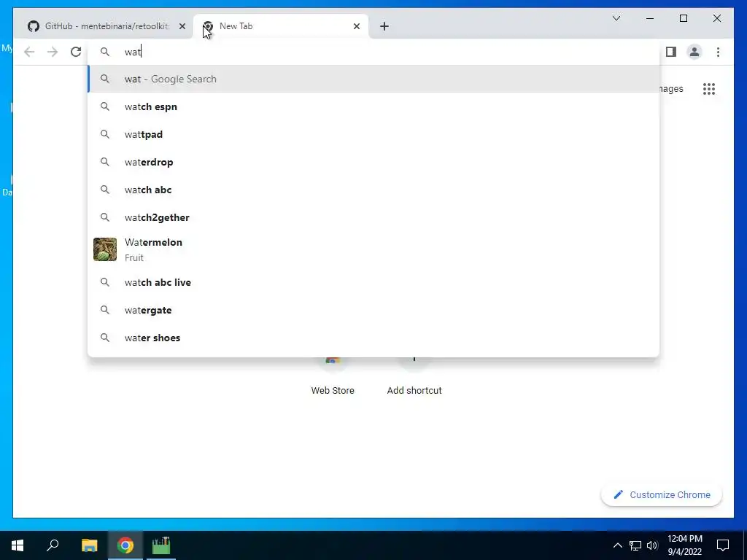Click the search icon beside 'water shoes'

point(105,338)
